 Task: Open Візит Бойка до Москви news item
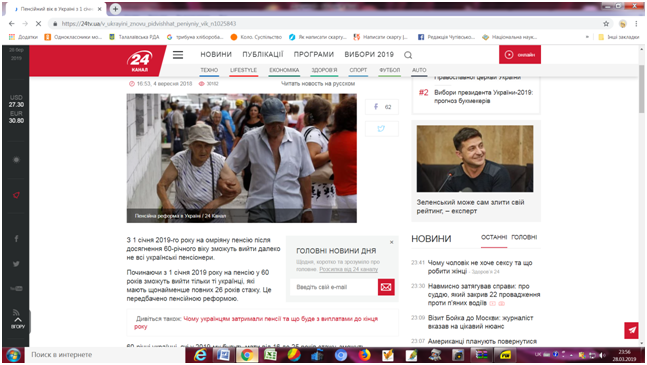(x=480, y=322)
